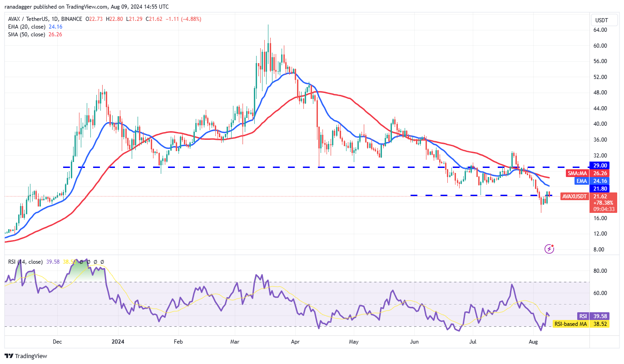The image size is (624, 364).
Task: Click the Jul label on the time axis
Action: point(473,341)
